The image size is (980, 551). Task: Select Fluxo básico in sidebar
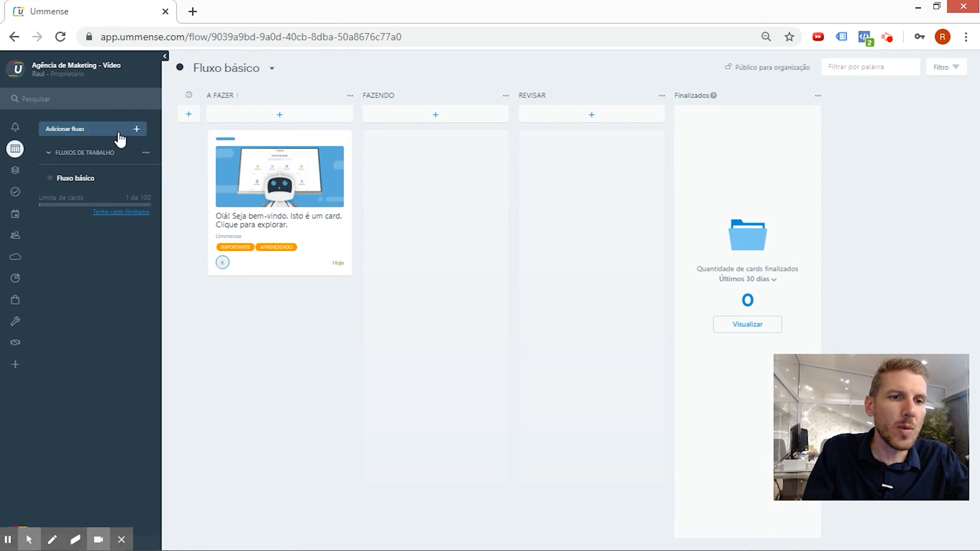click(x=76, y=178)
